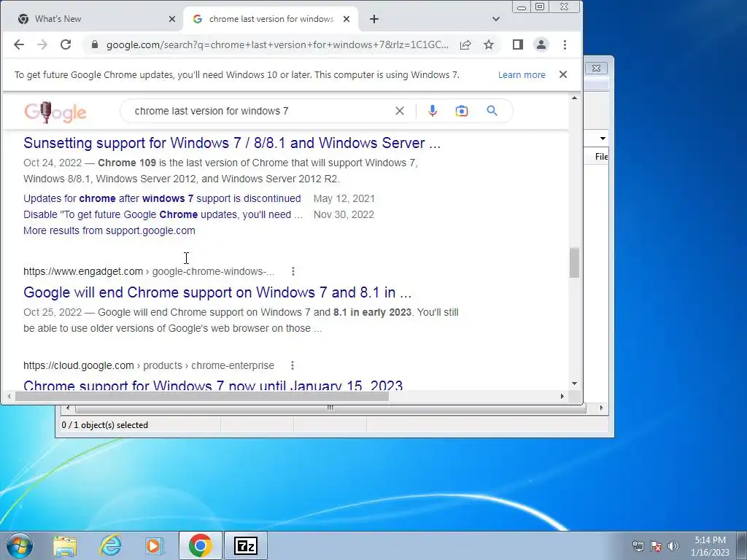Click Chrome taskbar button
747x560 pixels.
[201, 545]
